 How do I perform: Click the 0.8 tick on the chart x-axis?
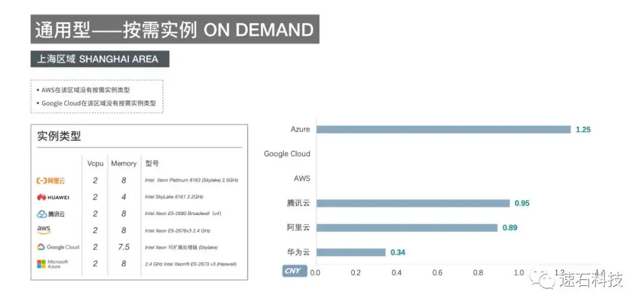coord(478,273)
